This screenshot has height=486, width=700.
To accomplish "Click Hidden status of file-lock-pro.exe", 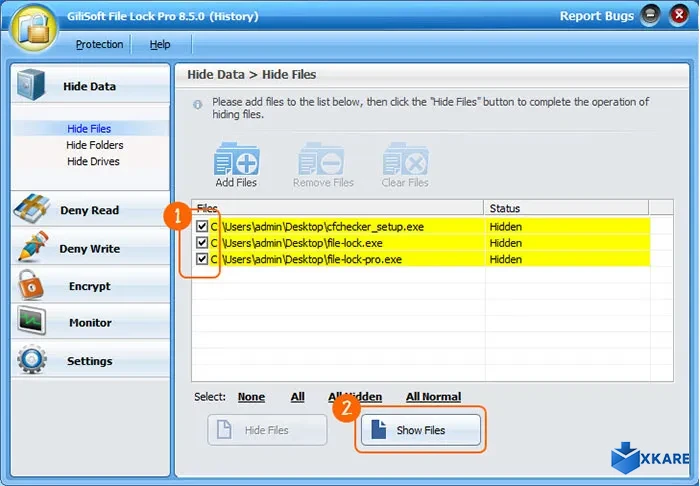I will (505, 260).
